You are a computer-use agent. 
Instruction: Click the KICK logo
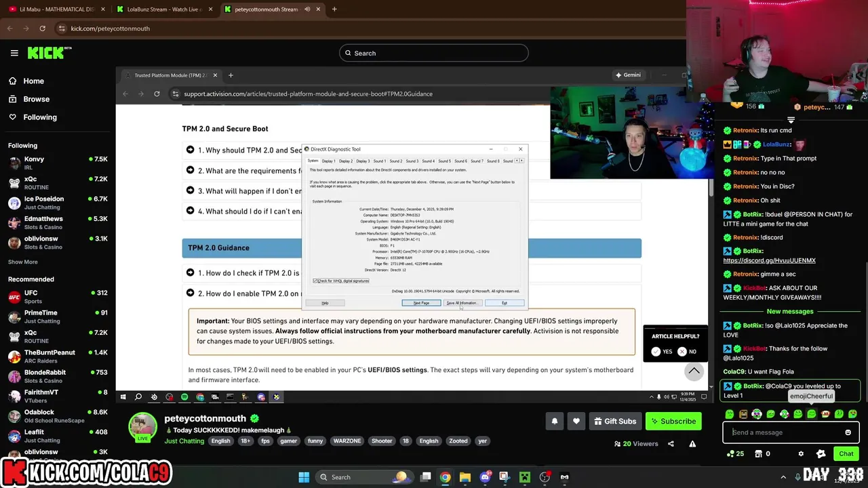[49, 53]
